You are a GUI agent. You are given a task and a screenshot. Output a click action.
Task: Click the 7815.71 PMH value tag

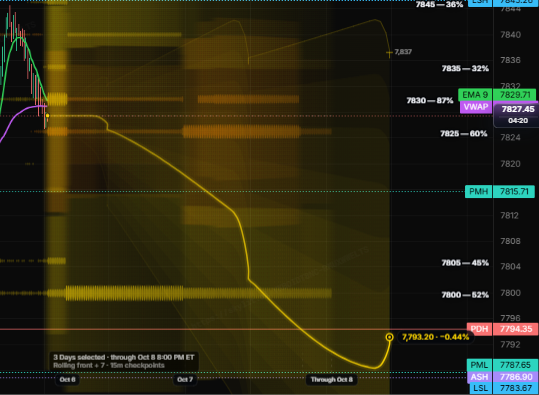pyautogui.click(x=514, y=191)
